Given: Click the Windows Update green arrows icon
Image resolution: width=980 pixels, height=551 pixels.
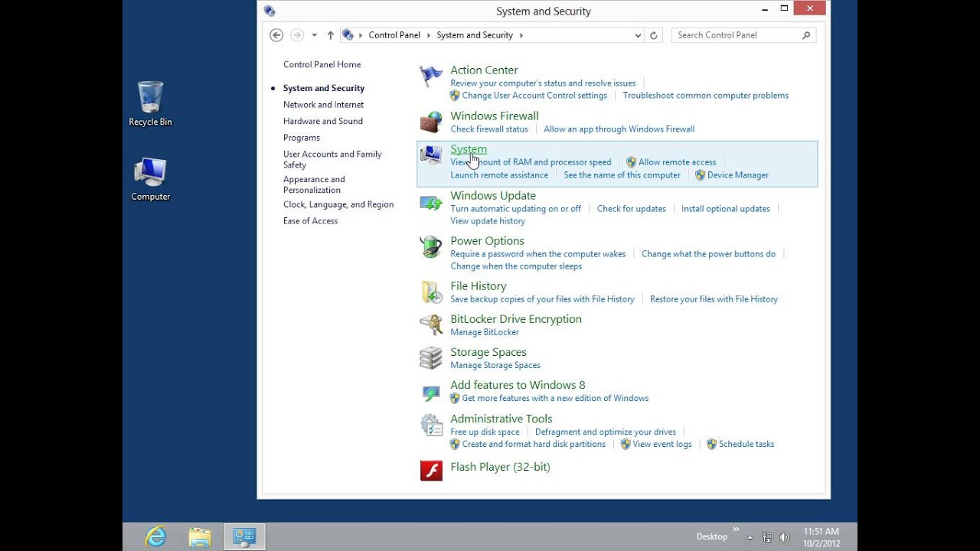Looking at the screenshot, I should [x=431, y=202].
